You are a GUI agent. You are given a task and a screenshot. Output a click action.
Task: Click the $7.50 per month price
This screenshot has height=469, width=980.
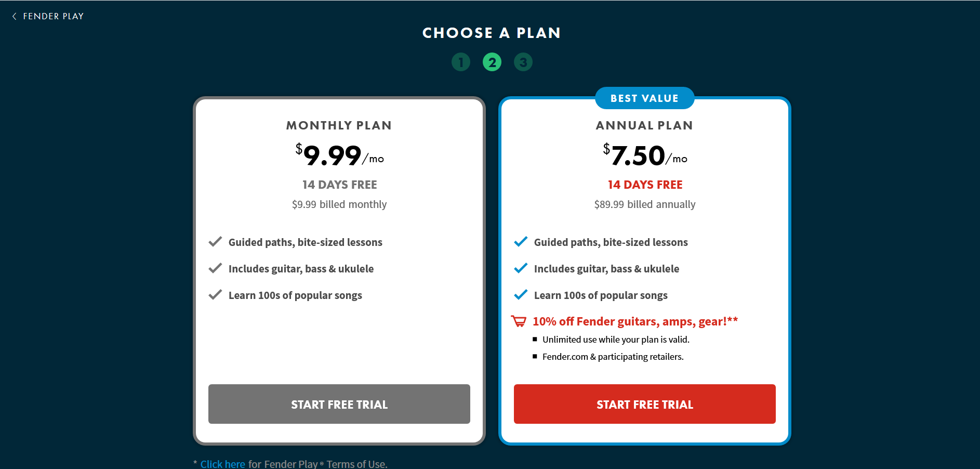645,155
